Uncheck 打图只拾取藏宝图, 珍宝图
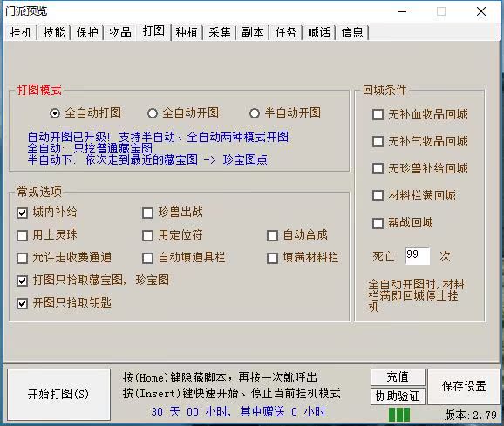The height and width of the screenshot is (426, 504). tap(22, 281)
